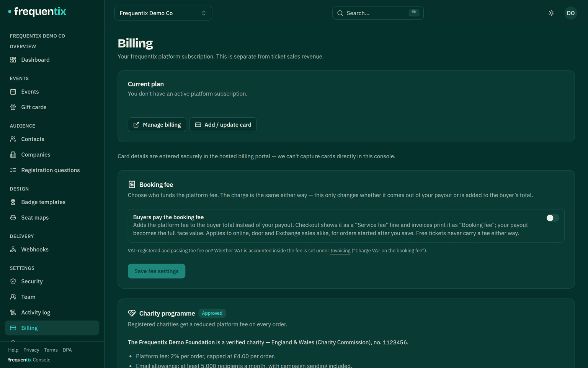Image resolution: width=588 pixels, height=368 pixels.
Task: Click the Webhooks icon
Action: [13, 250]
